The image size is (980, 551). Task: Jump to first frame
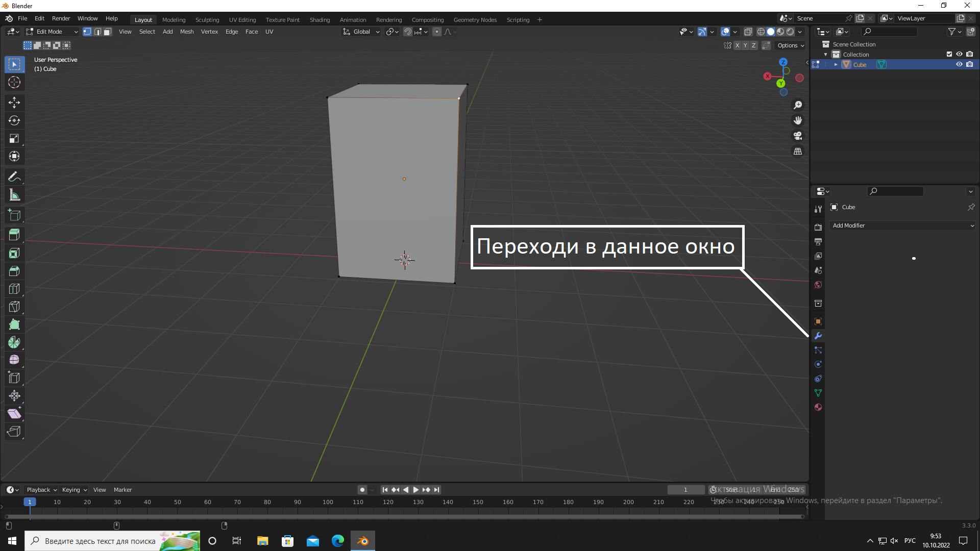pyautogui.click(x=385, y=490)
